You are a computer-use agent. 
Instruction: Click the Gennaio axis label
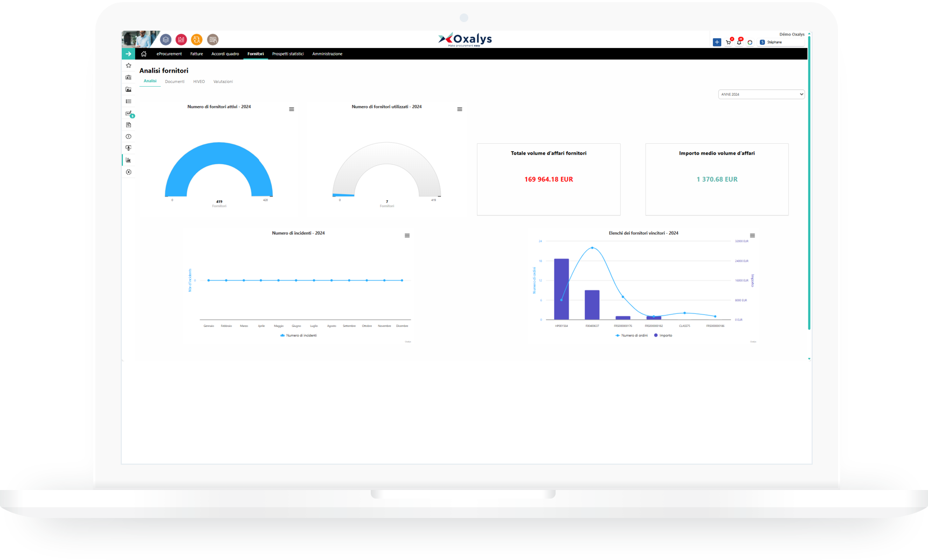point(209,326)
